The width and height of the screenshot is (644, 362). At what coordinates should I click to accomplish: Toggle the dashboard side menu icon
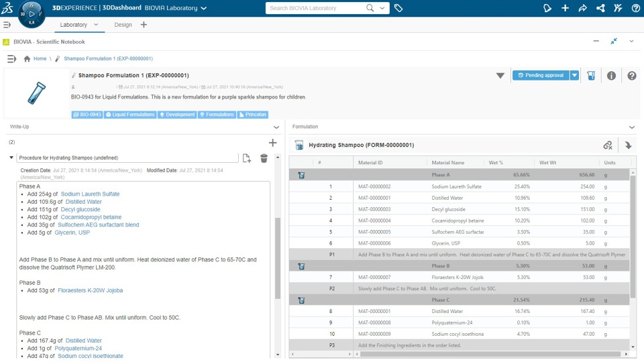(7, 25)
